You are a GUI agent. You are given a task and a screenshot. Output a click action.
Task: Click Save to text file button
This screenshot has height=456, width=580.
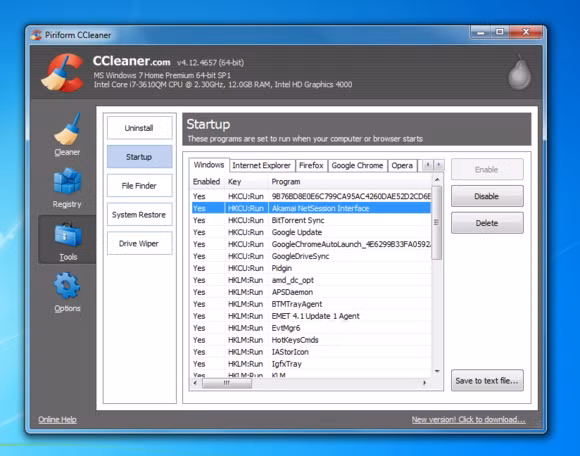click(x=487, y=381)
